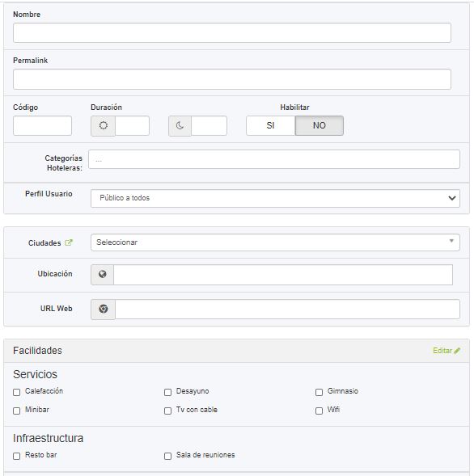474x476 pixels.
Task: Check the Calefacción checkbox
Action: click(17, 392)
